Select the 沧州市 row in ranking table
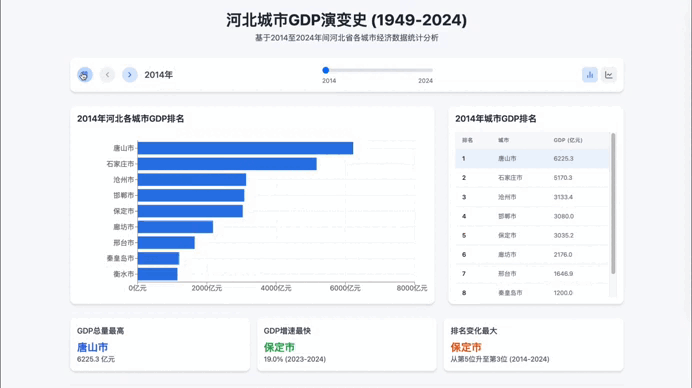 pyautogui.click(x=532, y=197)
